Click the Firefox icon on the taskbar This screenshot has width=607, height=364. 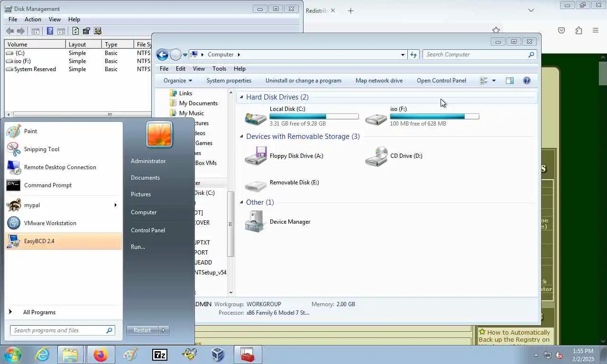pos(101,355)
